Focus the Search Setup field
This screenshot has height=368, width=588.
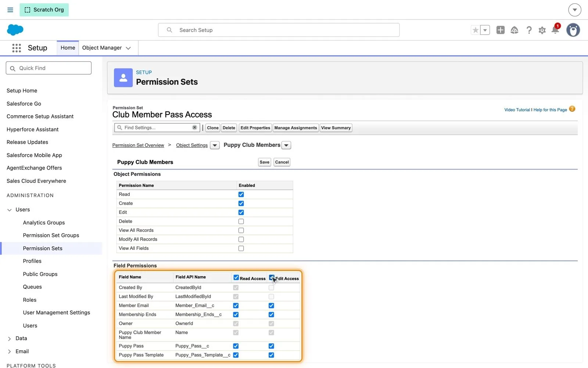[279, 30]
